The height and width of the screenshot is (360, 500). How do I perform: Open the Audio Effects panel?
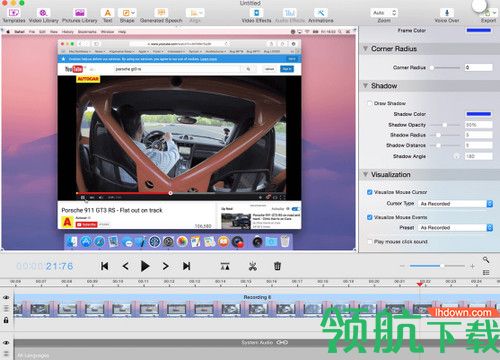[x=290, y=15]
